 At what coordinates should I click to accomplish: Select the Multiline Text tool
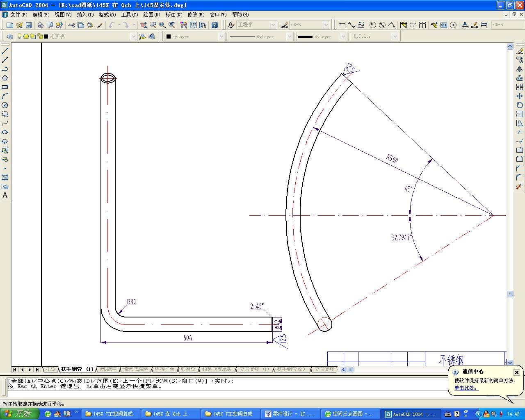(5, 195)
